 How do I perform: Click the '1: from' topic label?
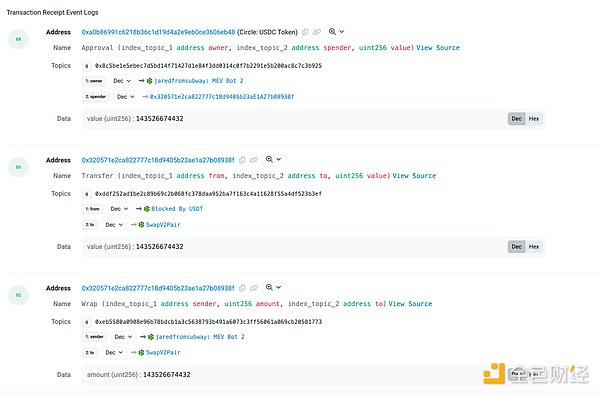tap(92, 209)
